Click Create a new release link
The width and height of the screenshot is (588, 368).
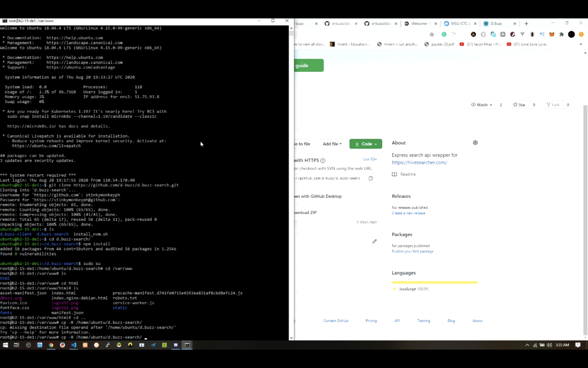[x=409, y=213]
